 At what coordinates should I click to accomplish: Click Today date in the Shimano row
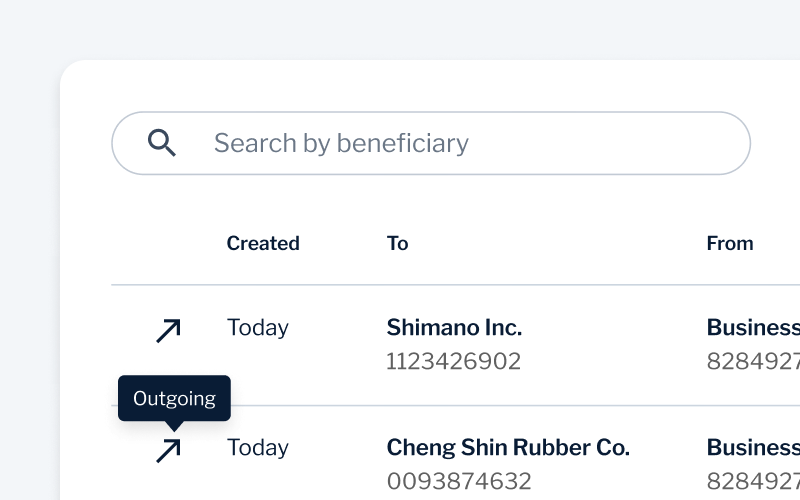(x=257, y=327)
